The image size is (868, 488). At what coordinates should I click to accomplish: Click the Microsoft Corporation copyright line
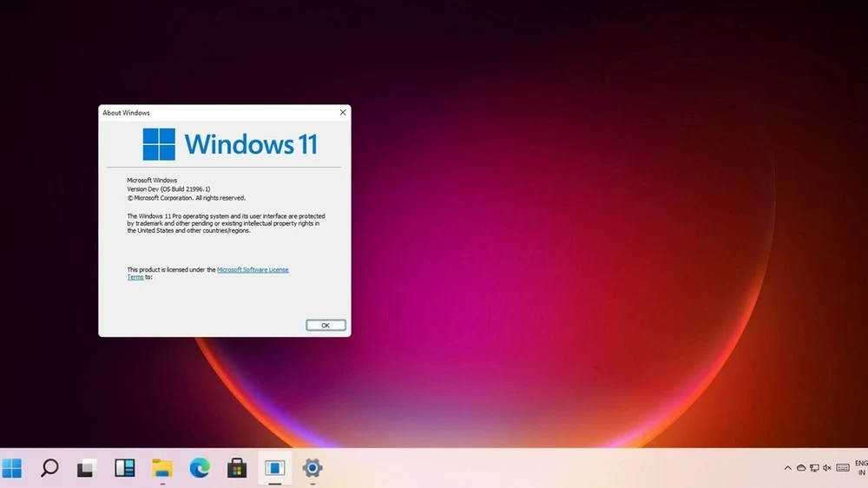point(186,198)
